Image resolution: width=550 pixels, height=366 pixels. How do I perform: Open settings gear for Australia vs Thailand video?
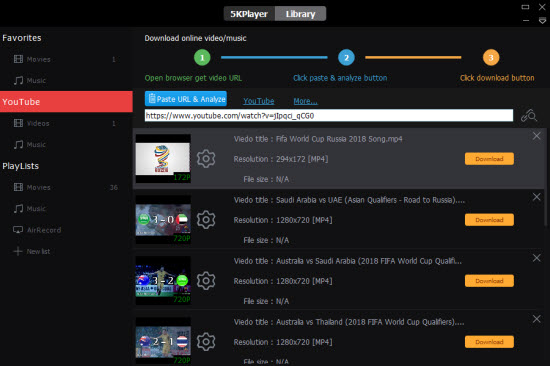tap(206, 342)
